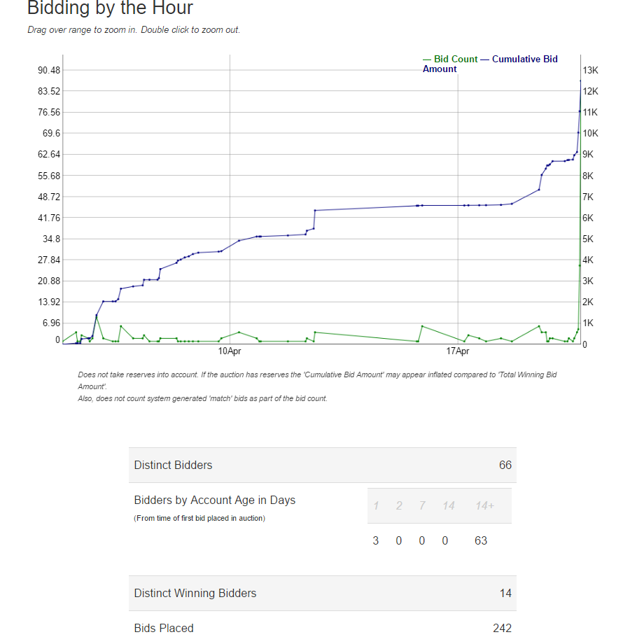Click the Distinct Bidders value 66

pos(505,465)
